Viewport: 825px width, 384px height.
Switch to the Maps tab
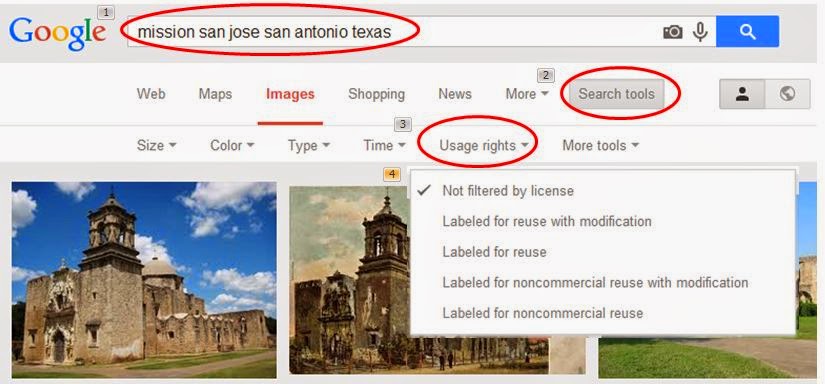click(x=215, y=94)
